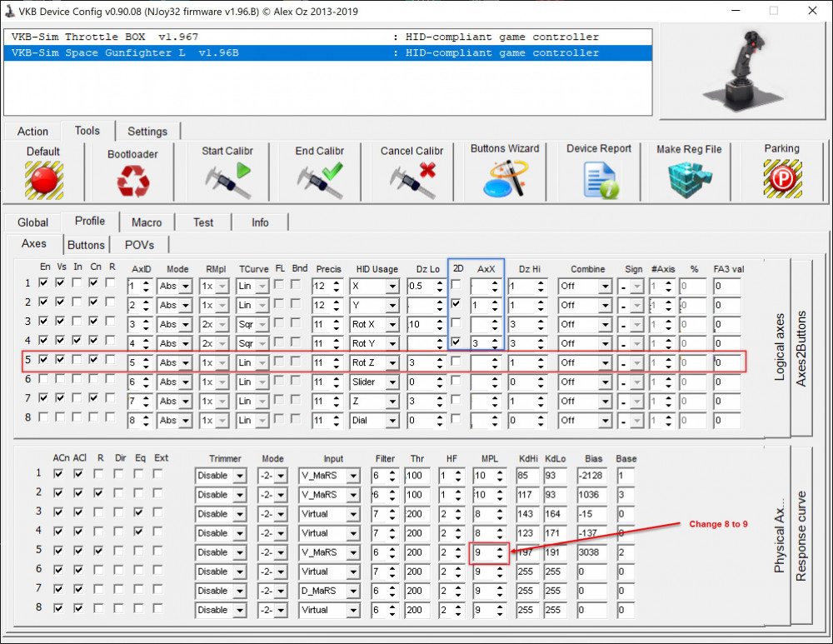Toggle the 2D checkbox for axis 1
This screenshot has width=833, height=644.
click(x=456, y=285)
